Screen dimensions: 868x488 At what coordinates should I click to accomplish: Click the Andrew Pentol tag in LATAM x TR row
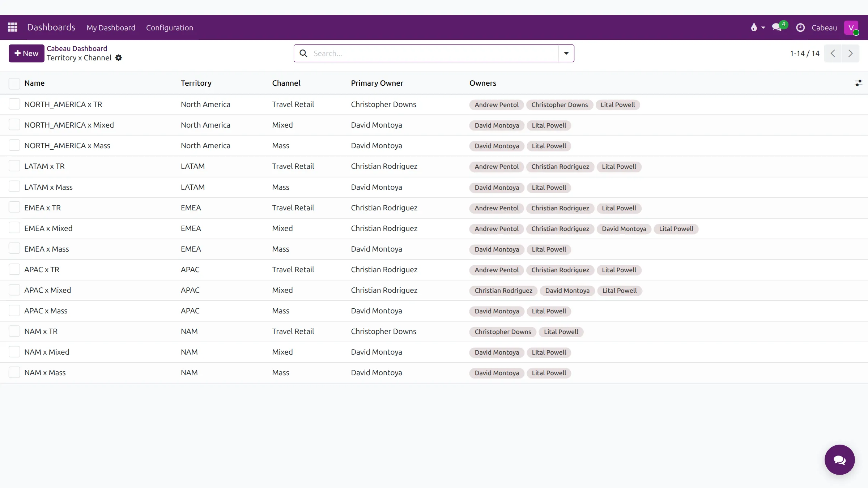[x=497, y=167]
